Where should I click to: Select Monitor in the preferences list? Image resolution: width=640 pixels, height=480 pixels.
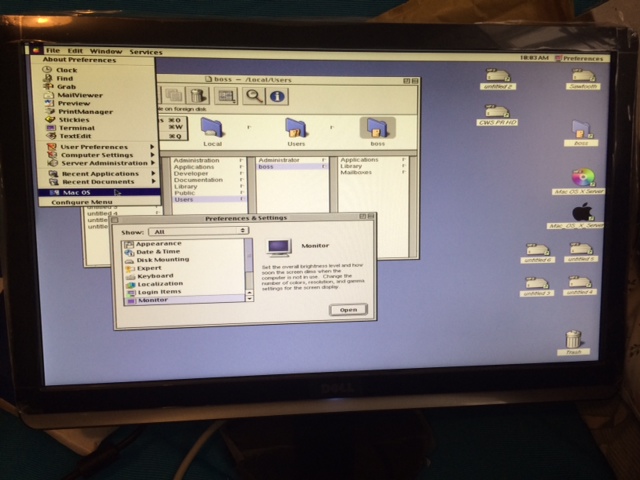tap(184, 300)
